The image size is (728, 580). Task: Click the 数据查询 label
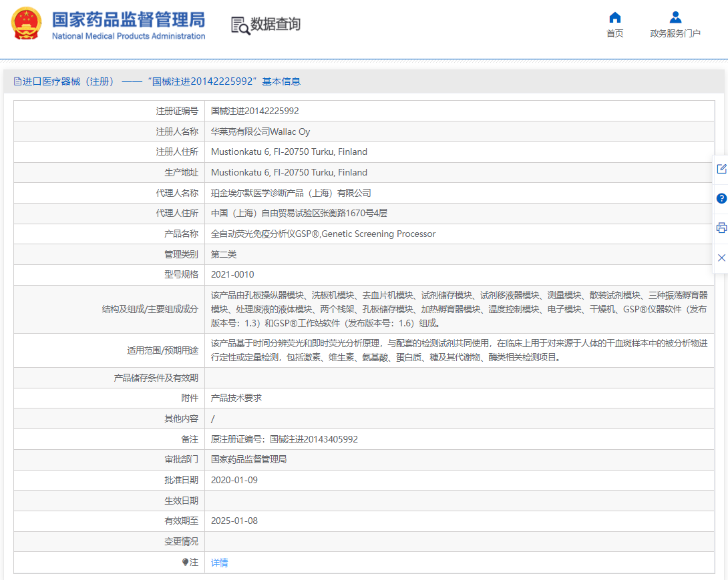click(276, 23)
